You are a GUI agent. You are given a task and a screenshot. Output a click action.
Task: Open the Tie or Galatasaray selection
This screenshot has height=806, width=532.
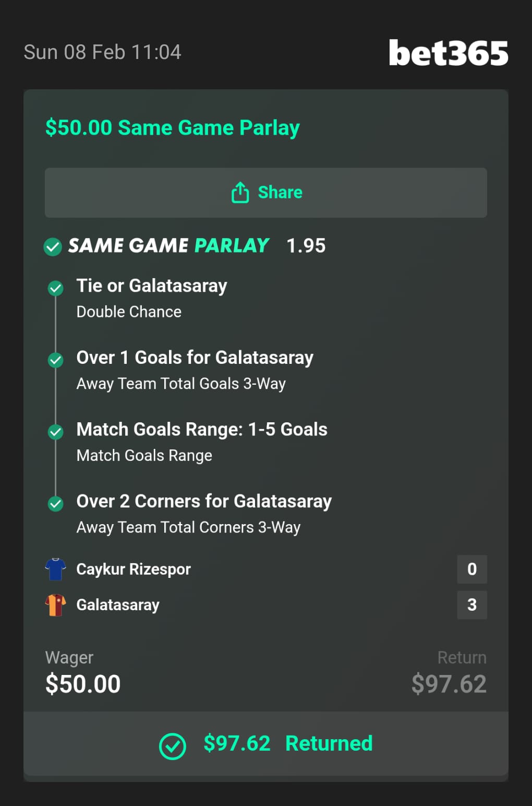152,286
